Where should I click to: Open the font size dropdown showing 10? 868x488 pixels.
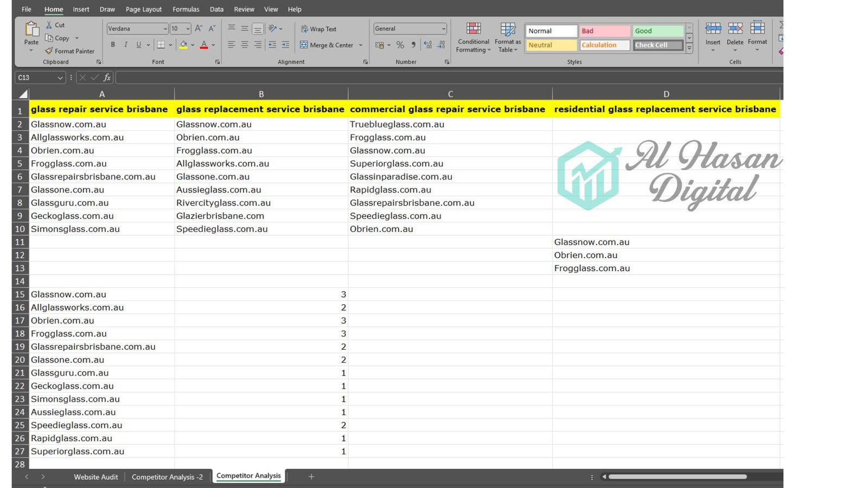188,29
